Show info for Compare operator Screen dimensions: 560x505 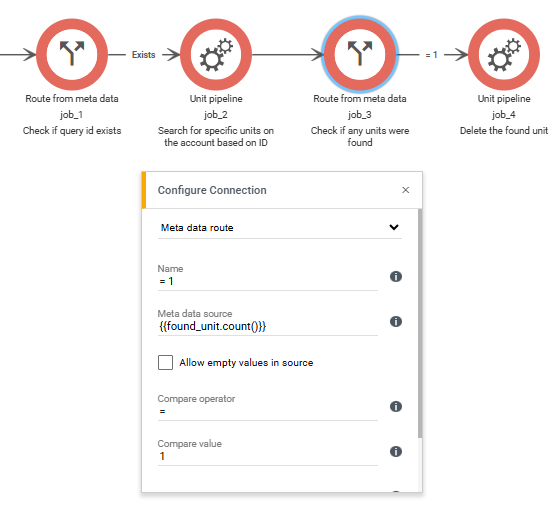click(x=396, y=406)
